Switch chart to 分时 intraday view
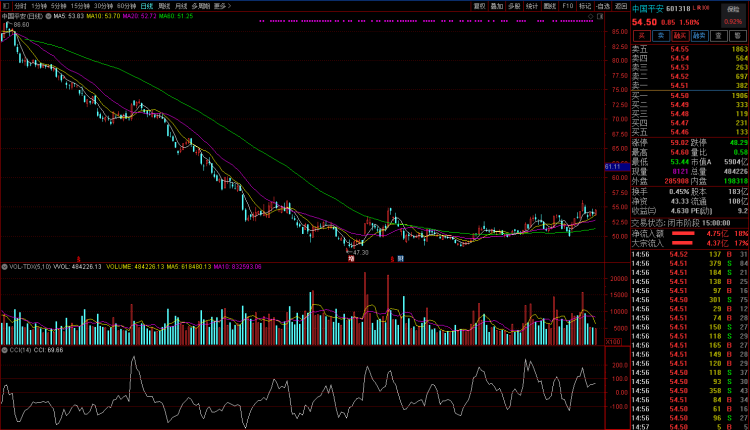The height and width of the screenshot is (430, 750). tap(21, 5)
